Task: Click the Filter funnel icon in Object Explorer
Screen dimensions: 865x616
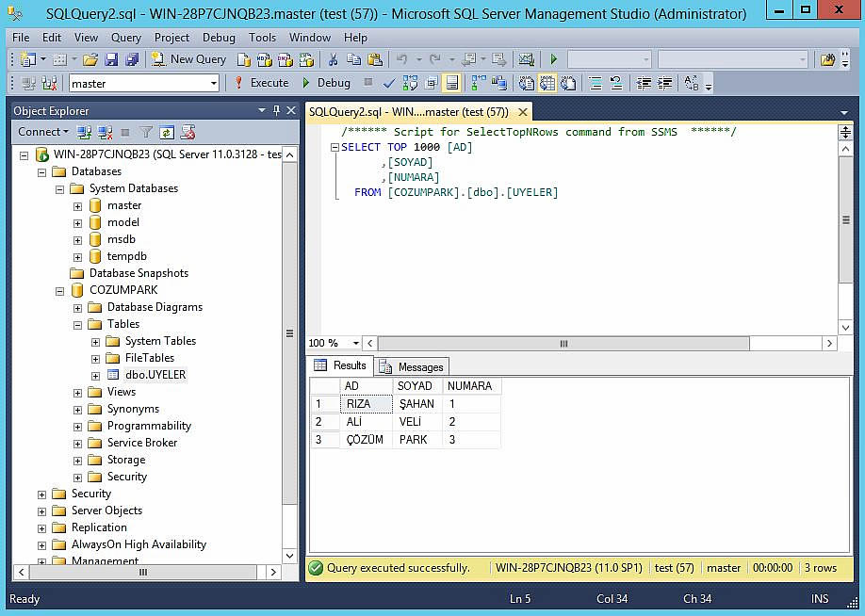Action: pyautogui.click(x=146, y=133)
